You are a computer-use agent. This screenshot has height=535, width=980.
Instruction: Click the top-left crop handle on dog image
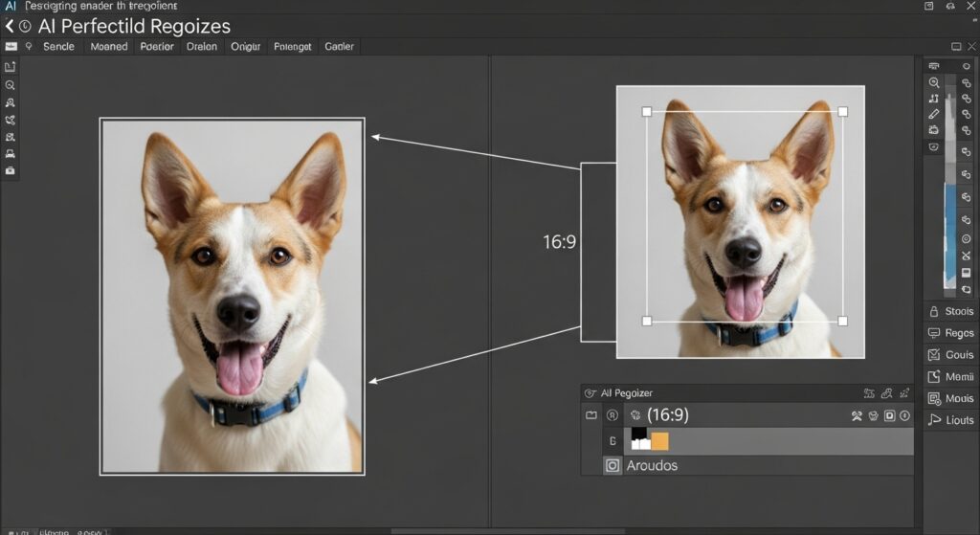click(x=647, y=112)
